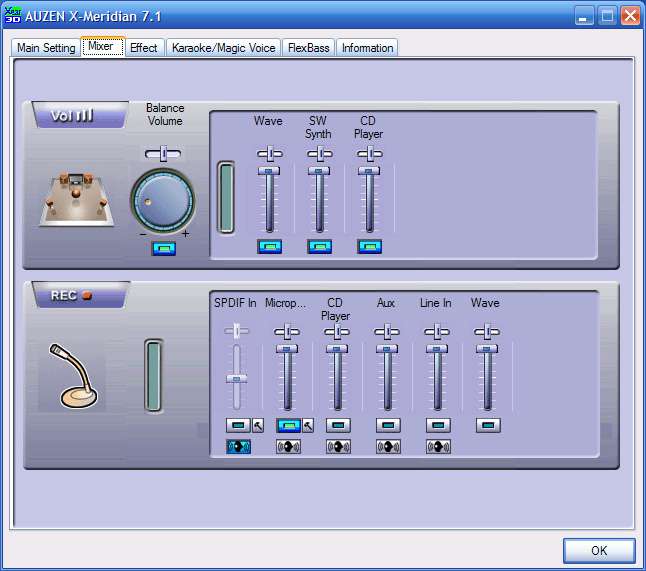
Task: Click the playback level meter bar
Action: pos(226,197)
